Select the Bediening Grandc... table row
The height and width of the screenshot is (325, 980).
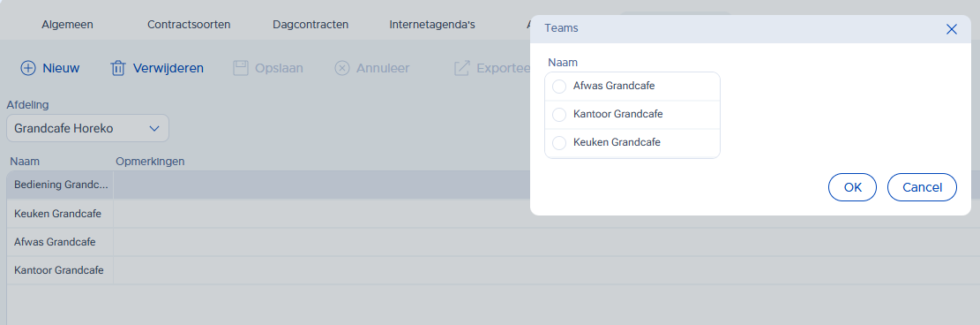tap(493, 185)
